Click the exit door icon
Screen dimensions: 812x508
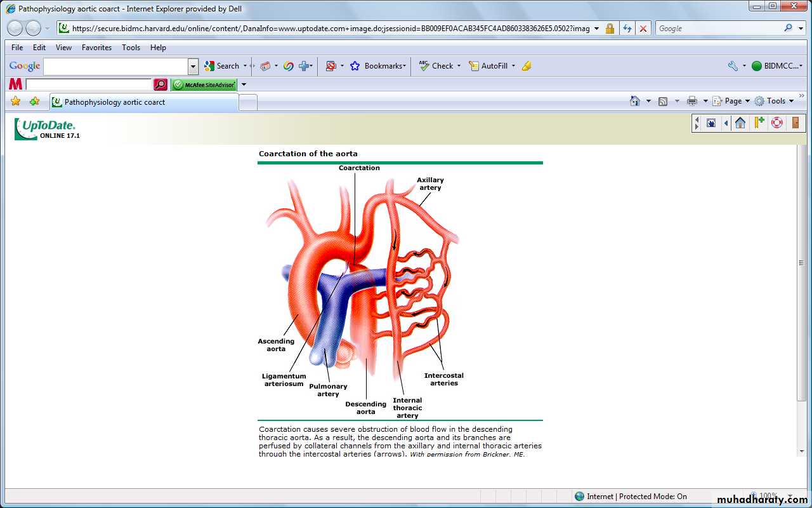[x=795, y=123]
